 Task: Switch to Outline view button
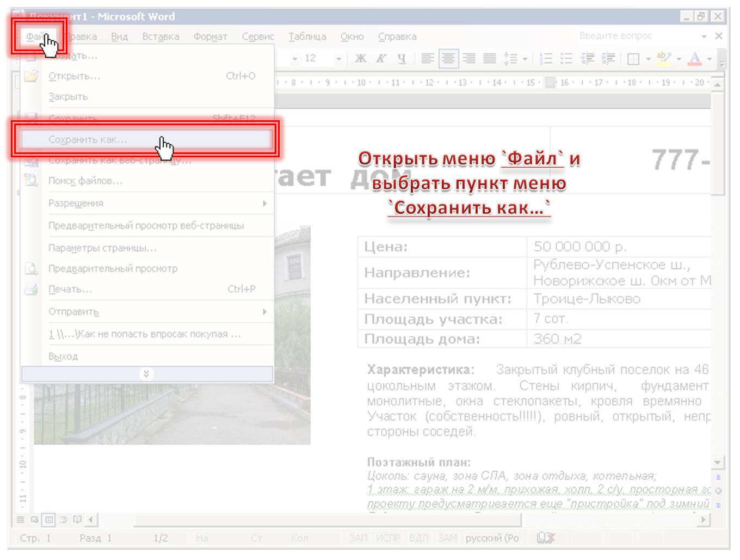pyautogui.click(x=63, y=520)
